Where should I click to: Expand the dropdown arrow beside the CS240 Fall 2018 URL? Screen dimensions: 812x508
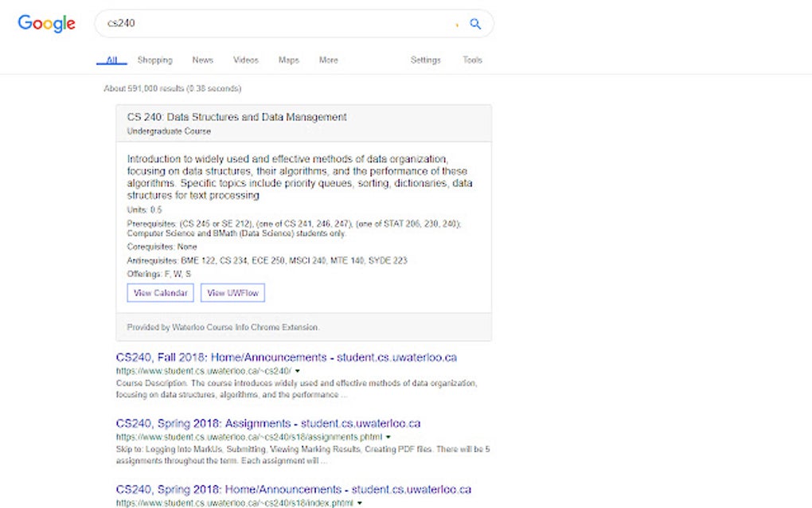pos(298,370)
